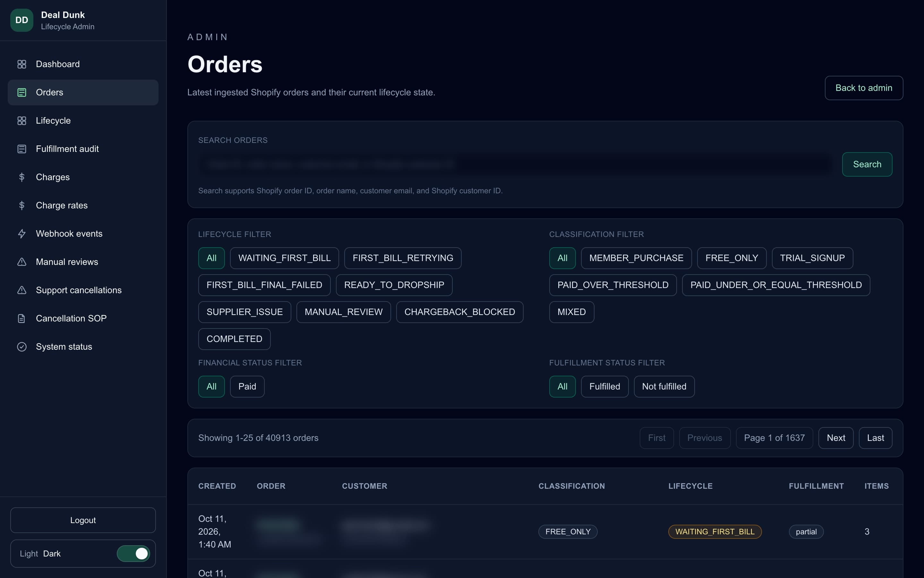Viewport: 924px width, 578px height.
Task: Filter by SUPPLIER_ISSUE lifecycle
Action: coord(244,312)
